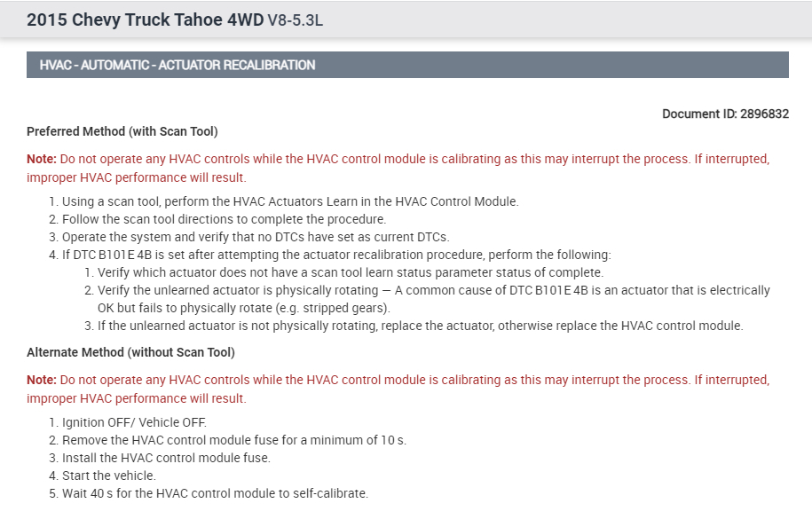Click the verify no DTCs set step
812x519 pixels.
point(256,237)
